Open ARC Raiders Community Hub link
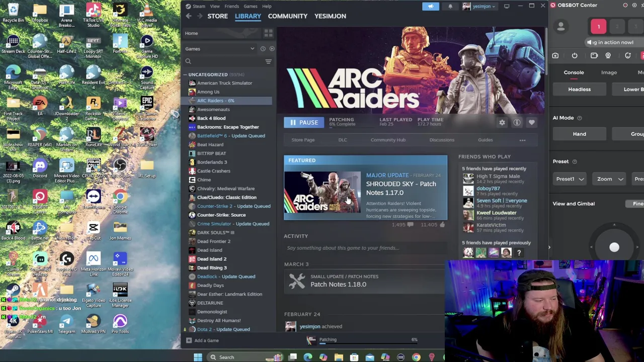Viewport: 644px width, 362px height. click(388, 140)
